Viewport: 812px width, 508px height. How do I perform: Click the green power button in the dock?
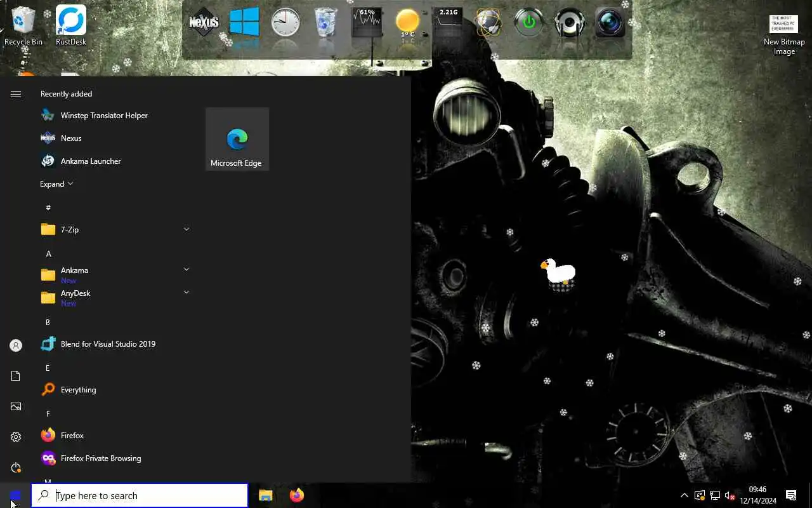(x=529, y=23)
